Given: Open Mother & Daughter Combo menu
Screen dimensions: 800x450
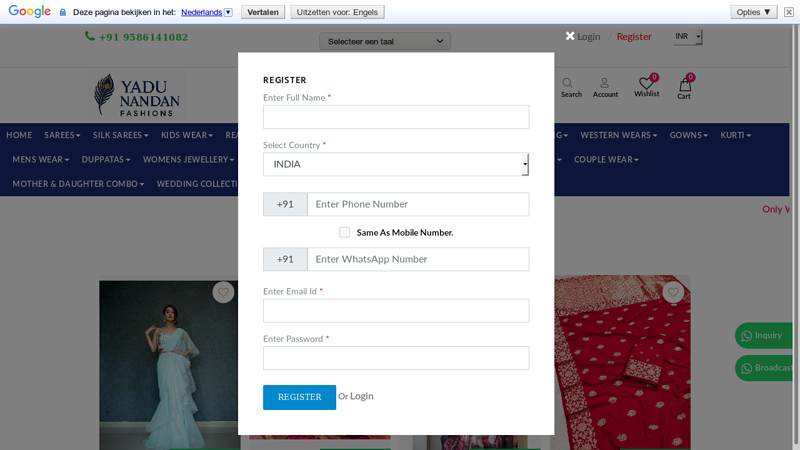Looking at the screenshot, I should (x=78, y=184).
